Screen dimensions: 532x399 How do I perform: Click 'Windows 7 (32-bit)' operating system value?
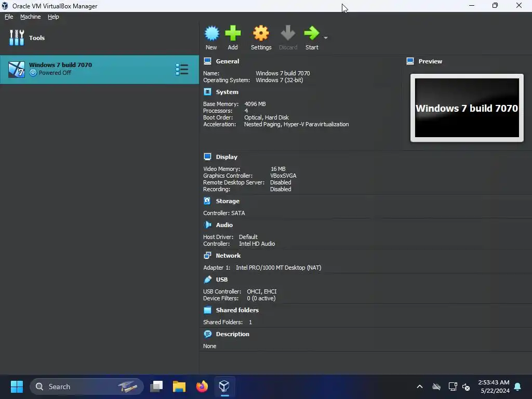[x=279, y=80]
